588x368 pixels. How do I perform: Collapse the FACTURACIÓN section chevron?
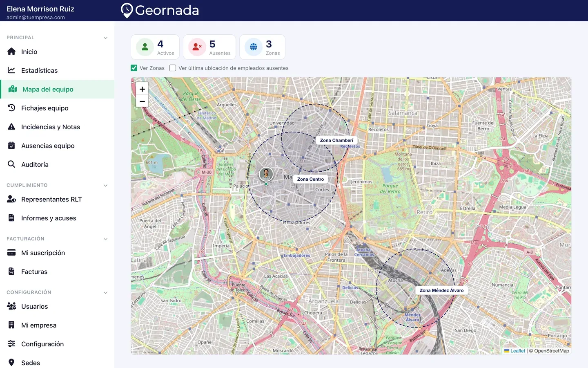(x=105, y=239)
